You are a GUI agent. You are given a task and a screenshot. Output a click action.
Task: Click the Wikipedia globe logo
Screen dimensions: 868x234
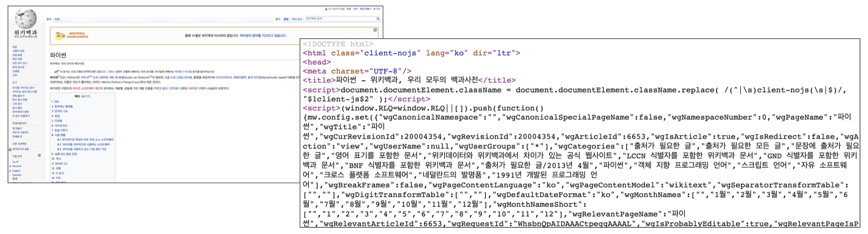click(x=25, y=19)
